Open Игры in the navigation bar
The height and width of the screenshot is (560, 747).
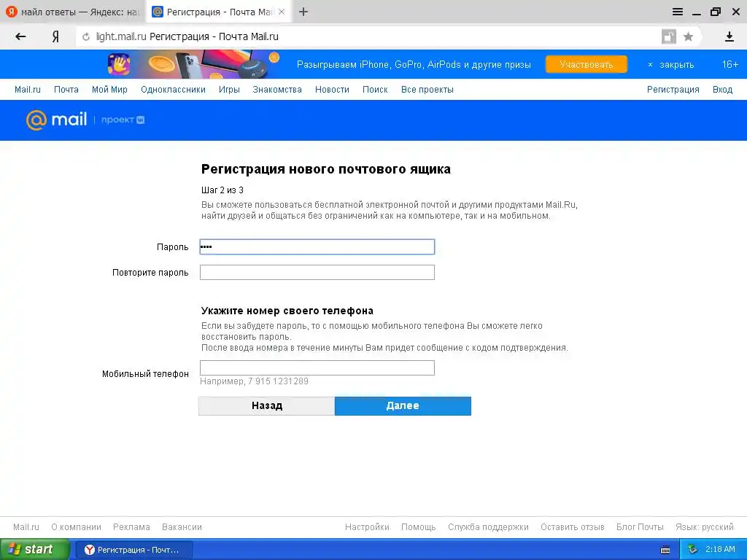pos(229,90)
